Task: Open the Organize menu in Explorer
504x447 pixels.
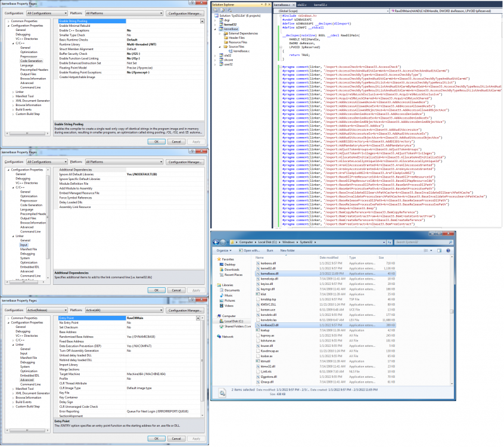Action: 223,250
